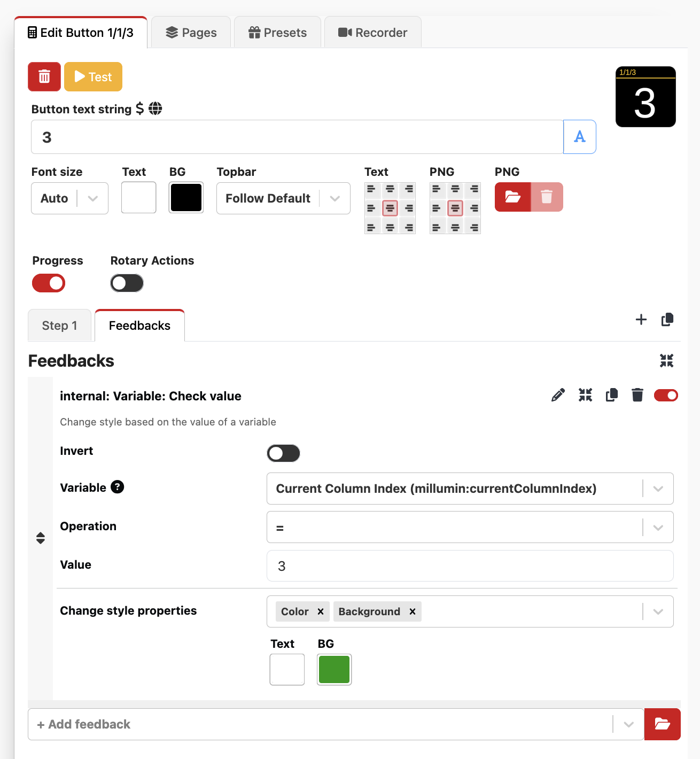Viewport: 700px width, 759px height.
Task: Open the Font size dropdown
Action: click(x=69, y=198)
